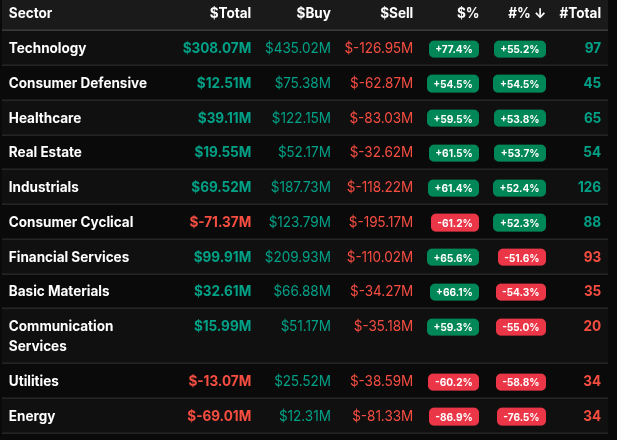Select Utilities $-13.07M total value
The width and height of the screenshot is (617, 440).
[x=219, y=381]
